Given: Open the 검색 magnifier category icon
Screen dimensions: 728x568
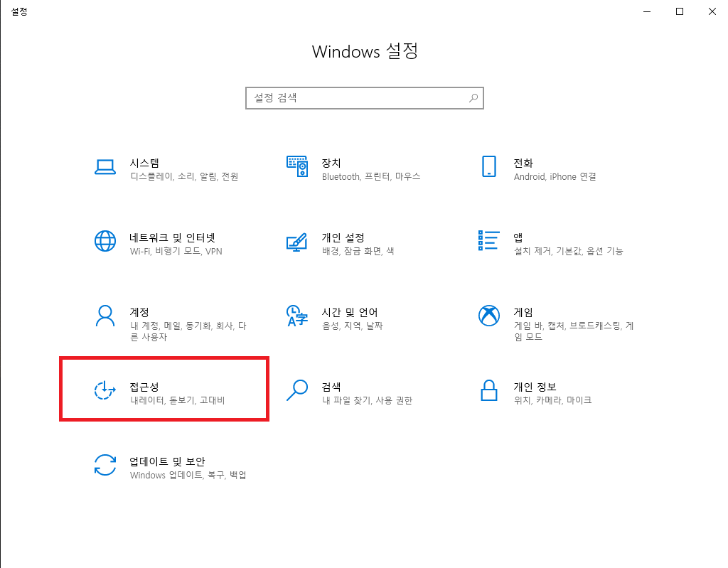Looking at the screenshot, I should (x=297, y=390).
